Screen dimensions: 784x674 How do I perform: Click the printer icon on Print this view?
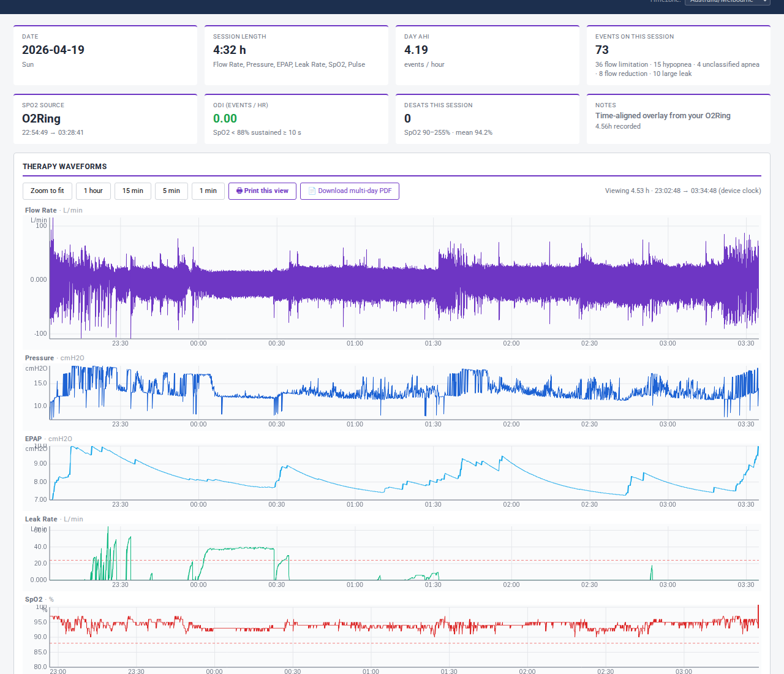point(239,191)
